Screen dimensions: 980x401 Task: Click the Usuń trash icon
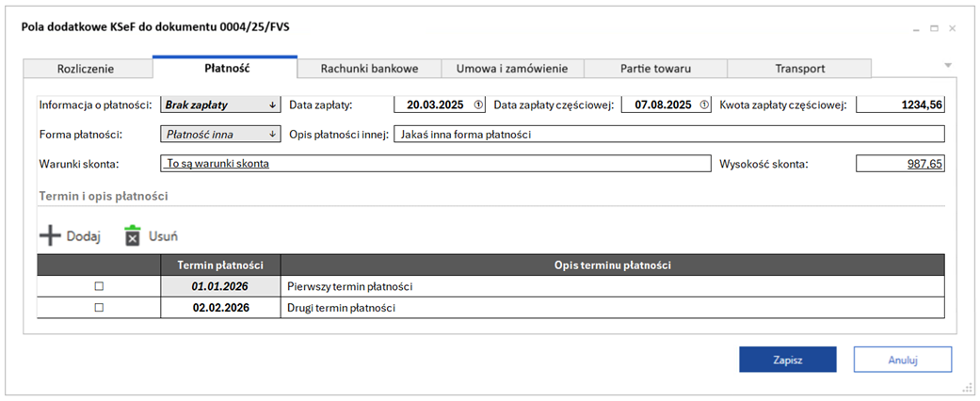point(133,235)
